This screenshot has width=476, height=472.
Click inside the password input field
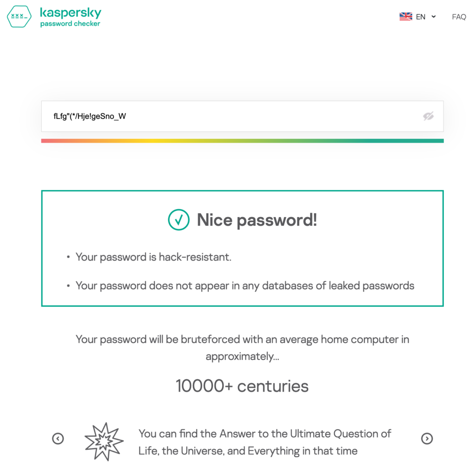(x=242, y=116)
